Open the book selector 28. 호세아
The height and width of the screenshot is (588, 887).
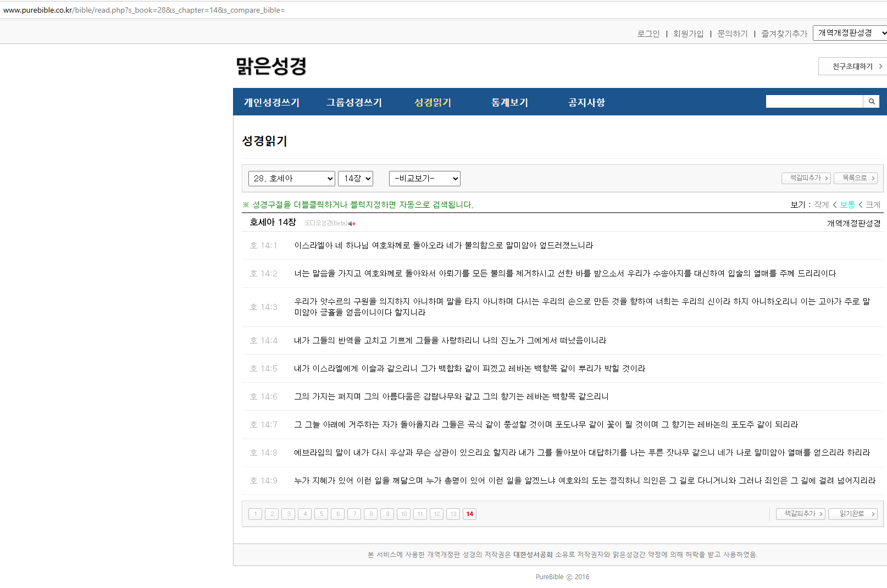click(x=292, y=179)
